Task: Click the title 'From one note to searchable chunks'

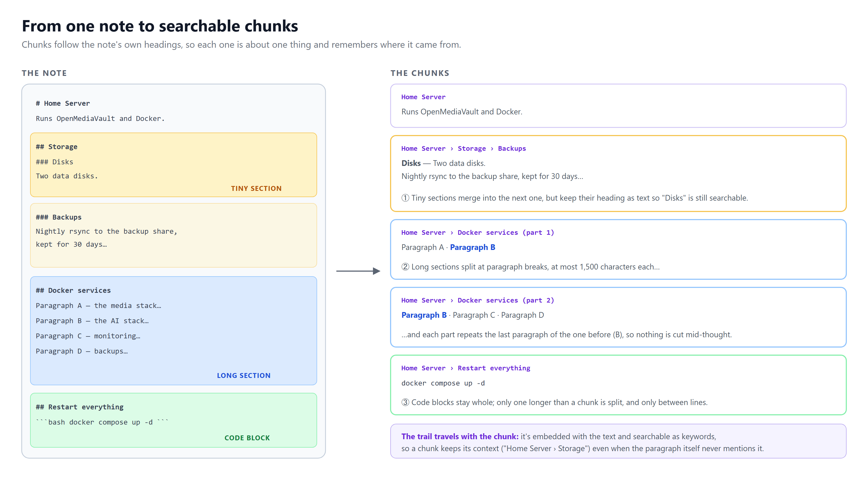Action: (160, 26)
